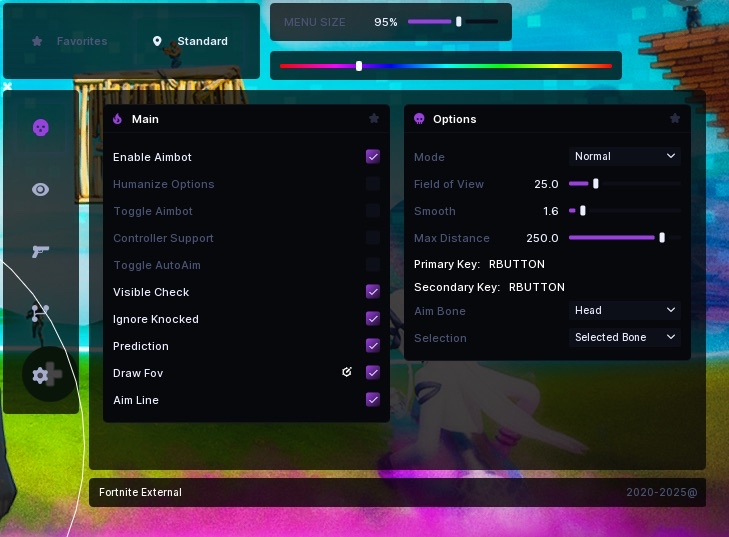Open the eye visuals tab in sidebar
This screenshot has height=537, width=729.
40,189
